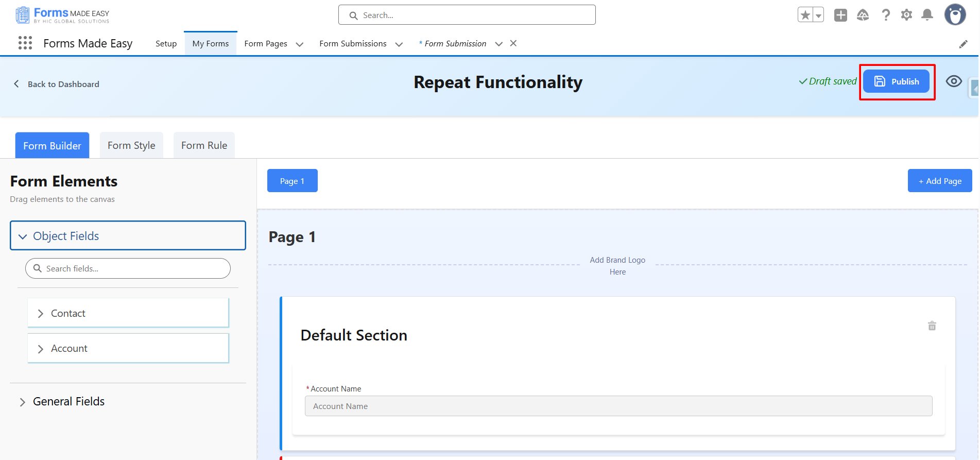Switch to the Form Style tab
Image resolution: width=980 pixels, height=460 pixels.
click(x=131, y=146)
